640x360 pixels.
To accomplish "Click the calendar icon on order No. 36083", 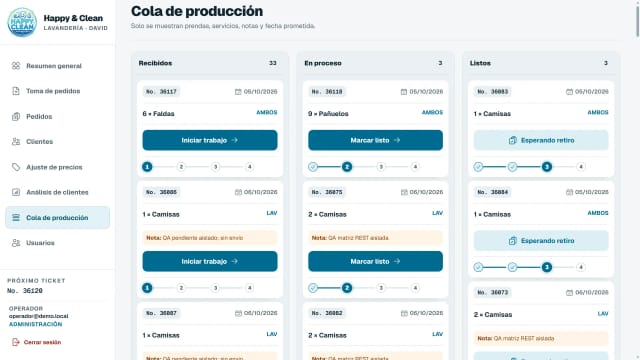I will 569,92.
